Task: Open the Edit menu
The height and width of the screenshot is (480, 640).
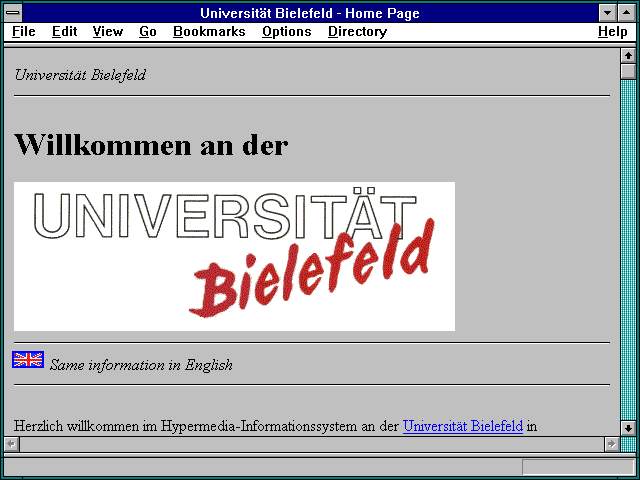Action: click(64, 31)
